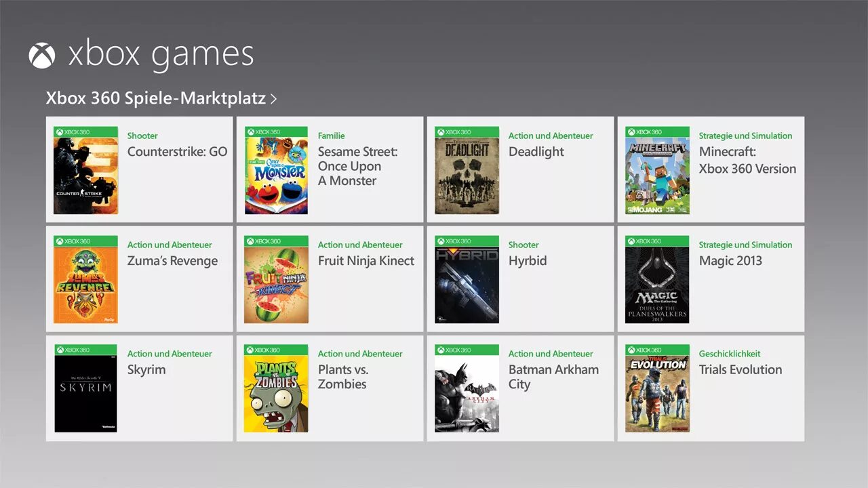Select the Plants vs. Zombies title
Screen dimensions: 868x488
(344, 377)
